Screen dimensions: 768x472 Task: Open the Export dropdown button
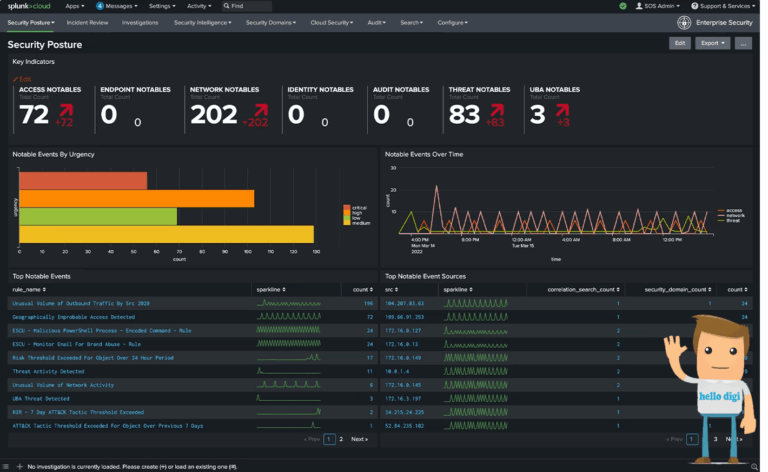[x=712, y=43]
